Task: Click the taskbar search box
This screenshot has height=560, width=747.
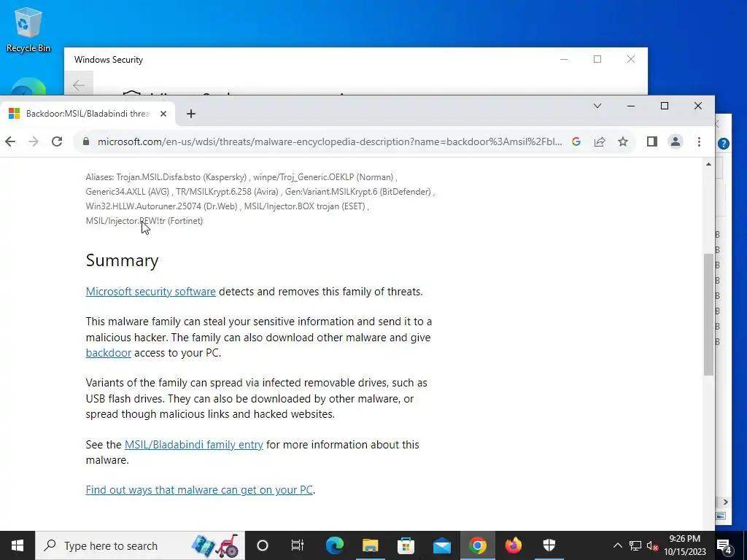Action: 140,545
